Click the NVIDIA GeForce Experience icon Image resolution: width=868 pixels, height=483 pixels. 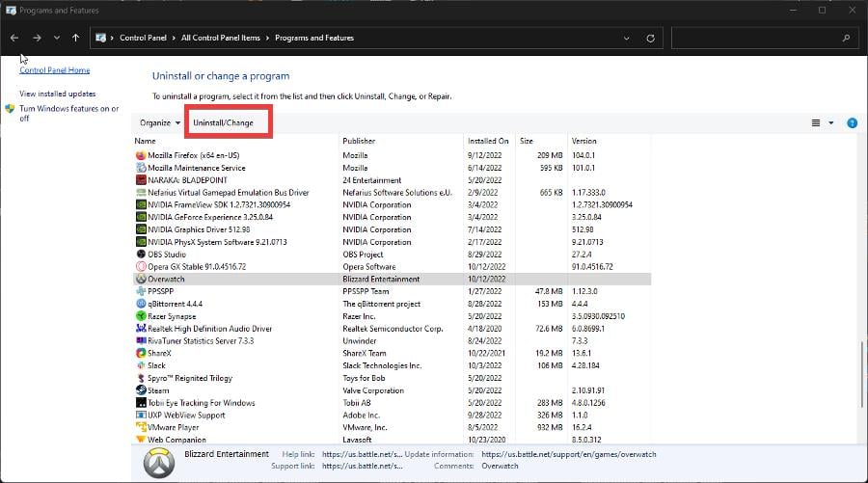pyautogui.click(x=141, y=217)
